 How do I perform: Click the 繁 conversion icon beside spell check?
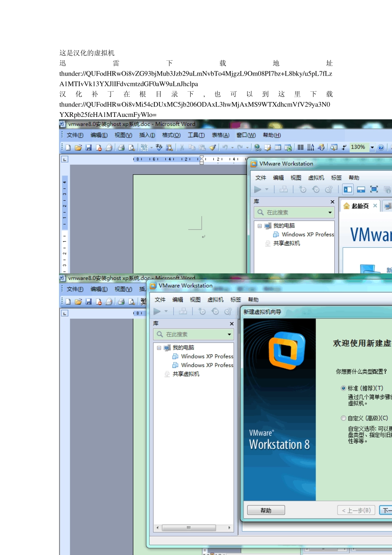click(x=144, y=147)
